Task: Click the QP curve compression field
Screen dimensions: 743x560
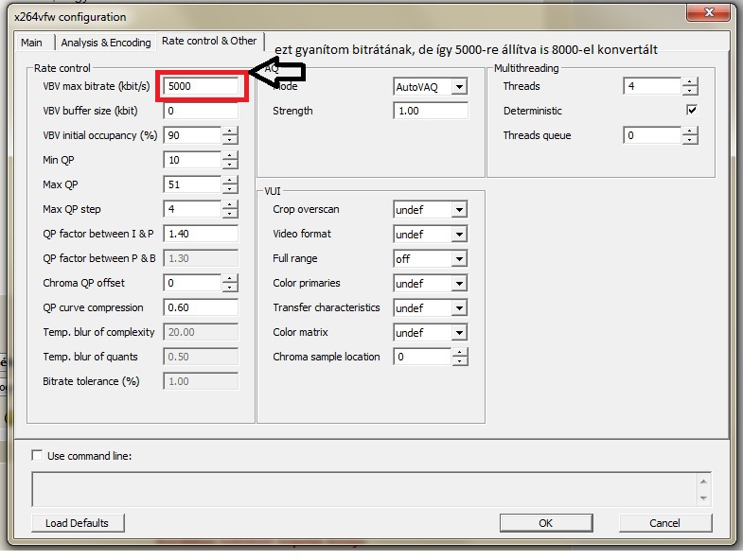Action: point(201,308)
